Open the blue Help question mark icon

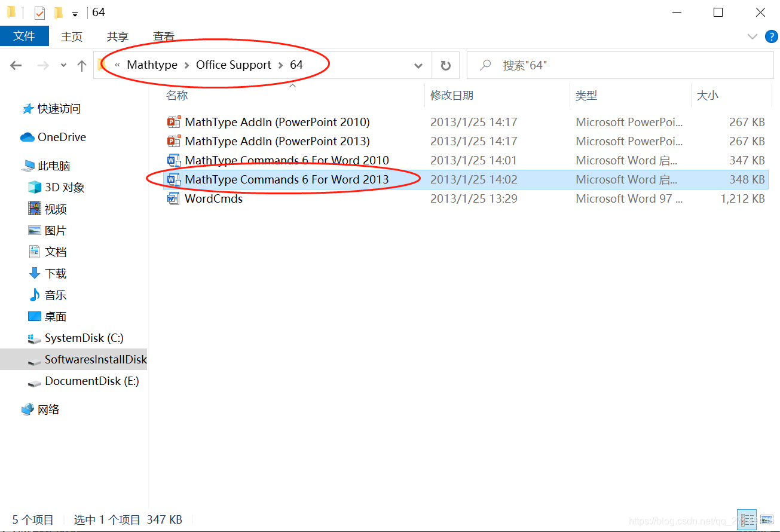click(772, 36)
